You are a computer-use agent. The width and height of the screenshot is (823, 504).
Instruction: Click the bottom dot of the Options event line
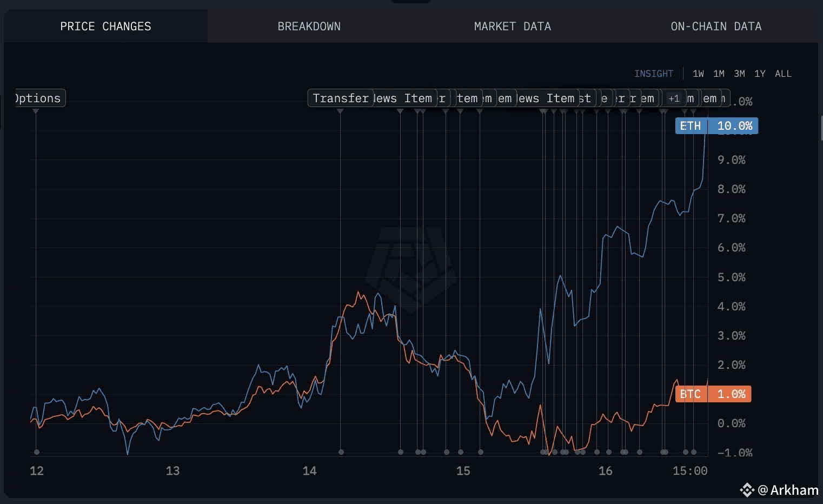[37, 452]
